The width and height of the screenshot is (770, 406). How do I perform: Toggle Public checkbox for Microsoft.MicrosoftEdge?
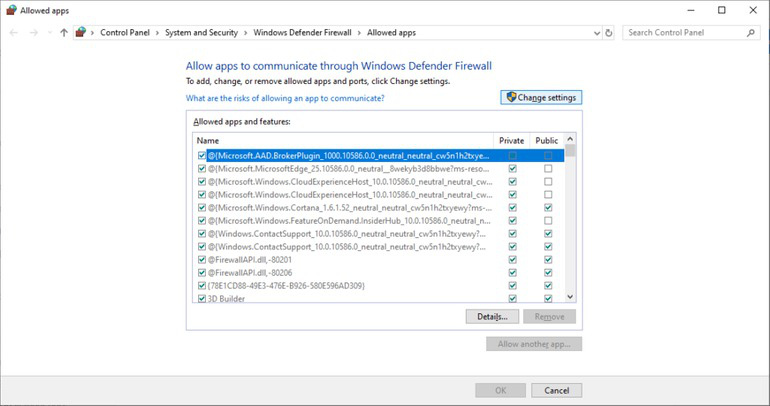point(548,168)
